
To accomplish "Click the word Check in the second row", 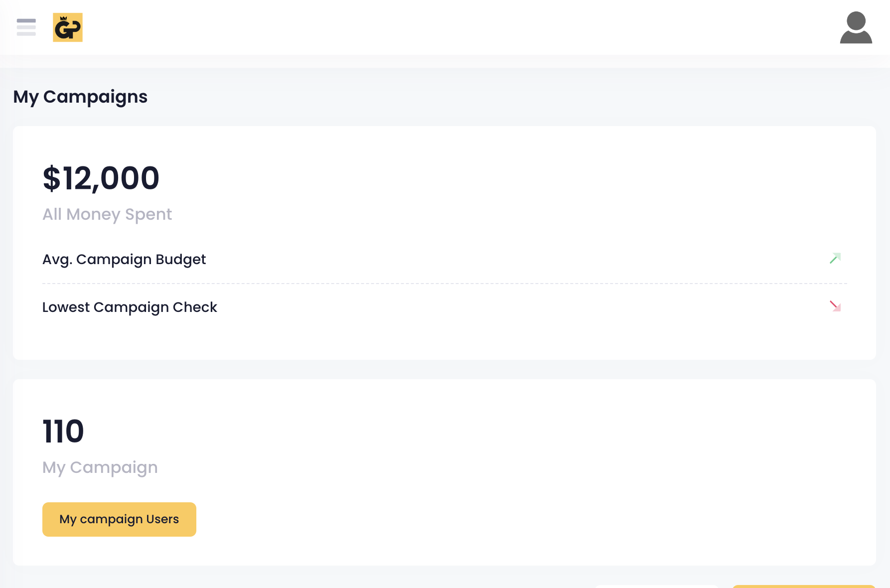I will pyautogui.click(x=195, y=307).
